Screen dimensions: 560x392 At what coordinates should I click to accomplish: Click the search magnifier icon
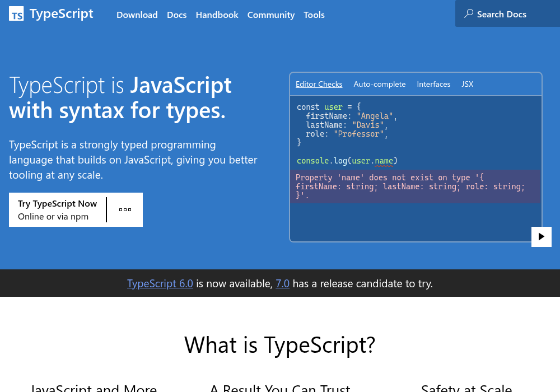(469, 13)
